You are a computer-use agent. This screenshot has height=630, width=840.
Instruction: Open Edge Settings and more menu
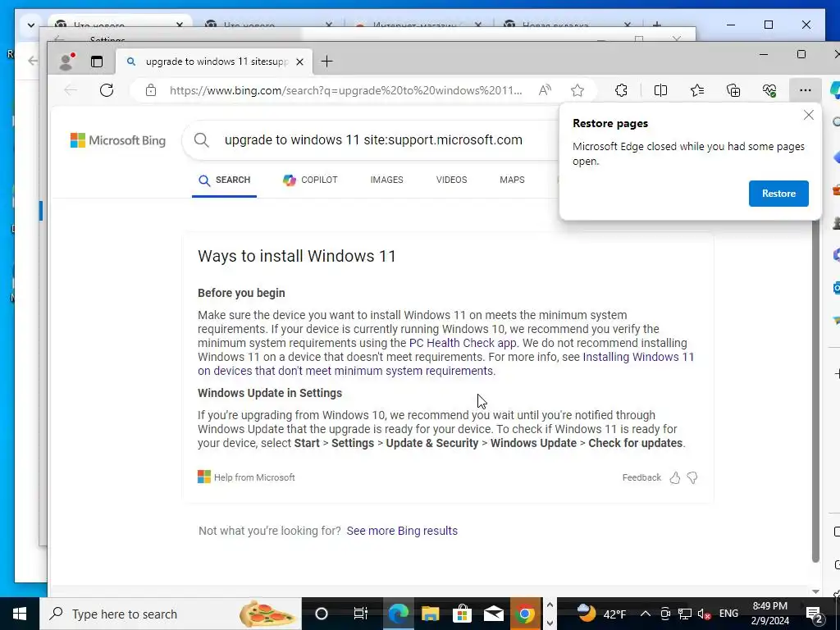(806, 90)
